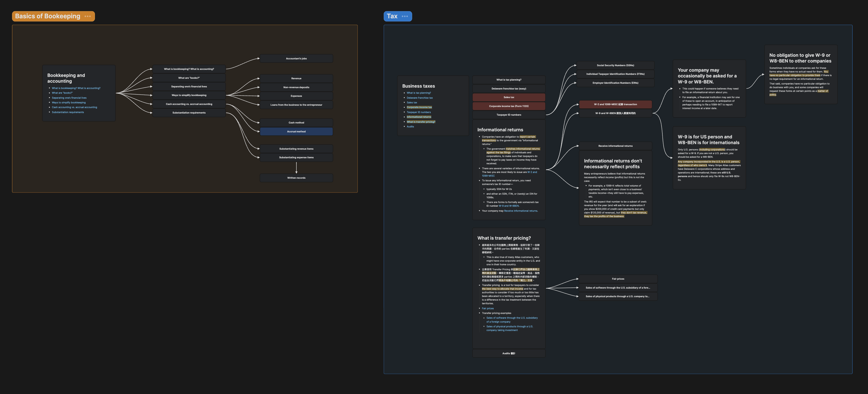Open "What is tax planning?" link in Business taxes
The height and width of the screenshot is (394, 868).
pyautogui.click(x=419, y=93)
